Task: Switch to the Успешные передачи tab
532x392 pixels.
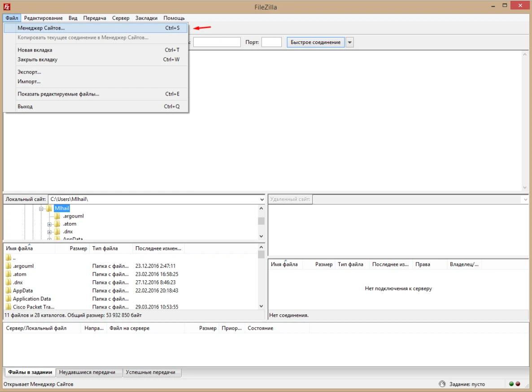Action: [152, 372]
